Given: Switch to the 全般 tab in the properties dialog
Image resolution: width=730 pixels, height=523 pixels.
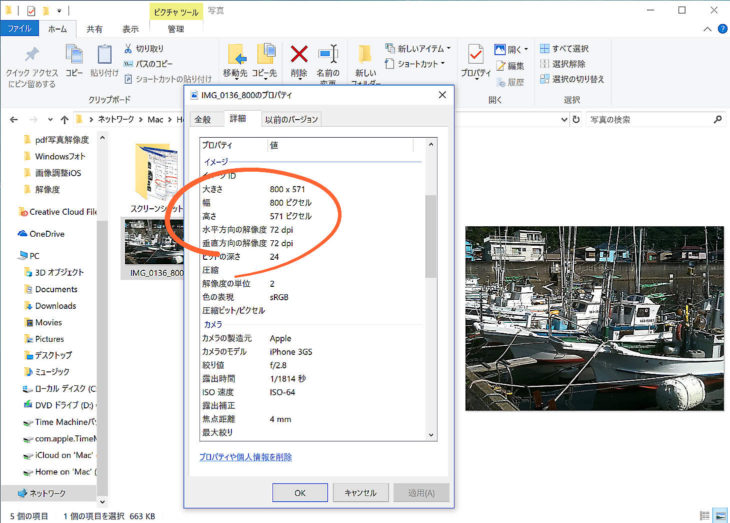Looking at the screenshot, I should (x=203, y=119).
